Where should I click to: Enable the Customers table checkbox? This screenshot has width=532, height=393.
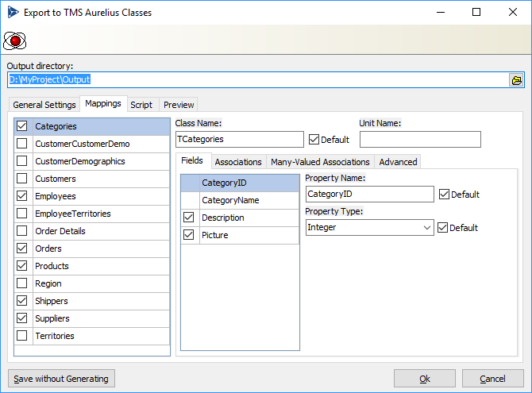tap(22, 179)
